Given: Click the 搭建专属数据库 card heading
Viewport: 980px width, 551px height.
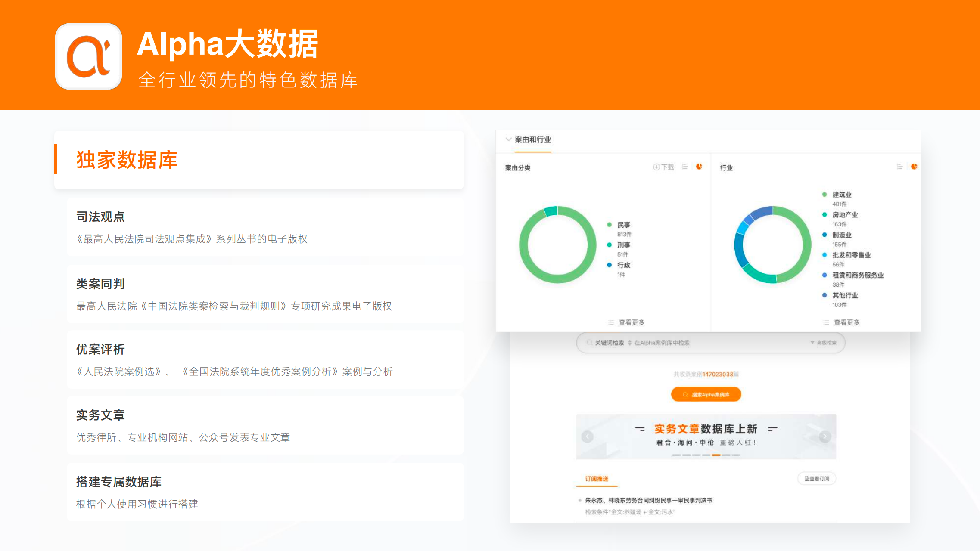Looking at the screenshot, I should pyautogui.click(x=119, y=482).
